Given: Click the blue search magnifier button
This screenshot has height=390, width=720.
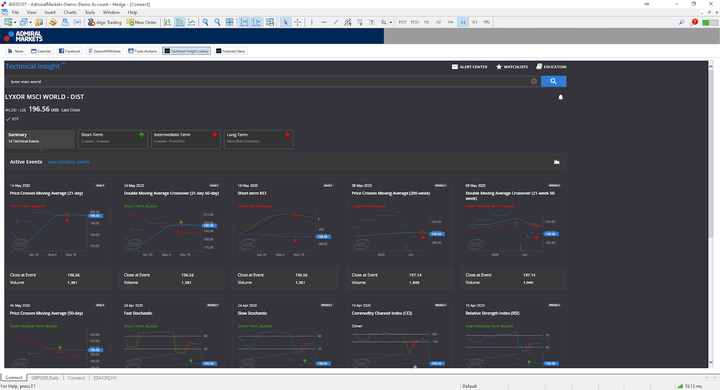Looking at the screenshot, I should (553, 81).
